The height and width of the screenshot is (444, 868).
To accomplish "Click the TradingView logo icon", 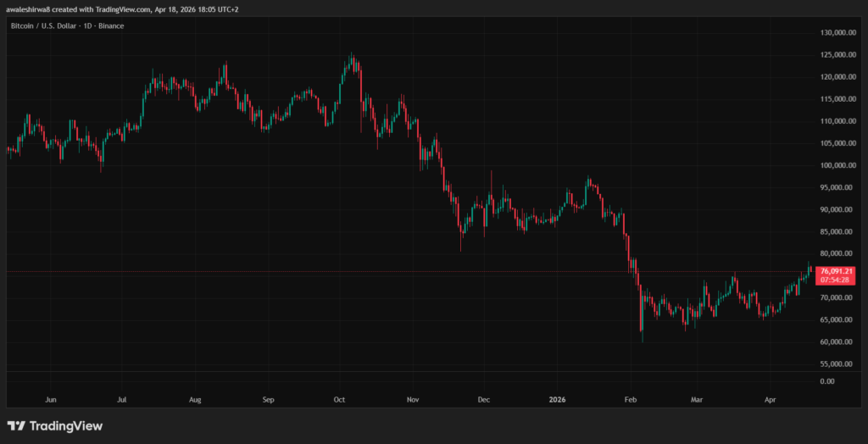I will tap(15, 425).
